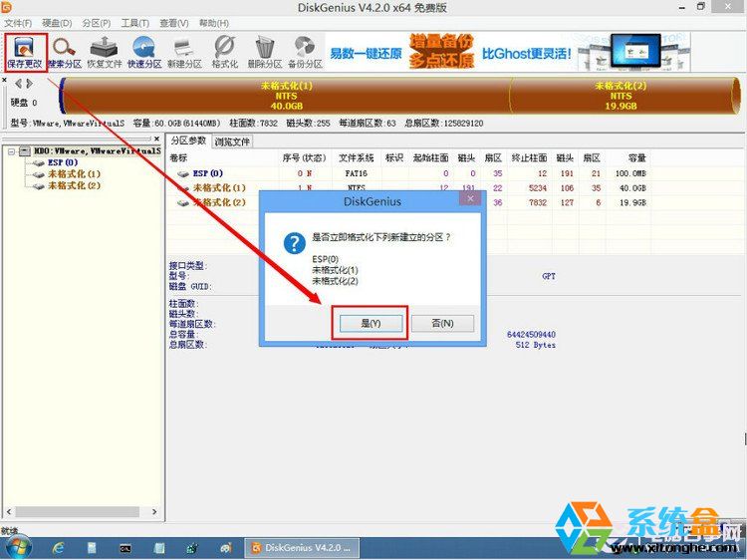Screen dimensions: 747x560
Task: Select 未格式化(1) in the disk tree
Action: [x=74, y=174]
